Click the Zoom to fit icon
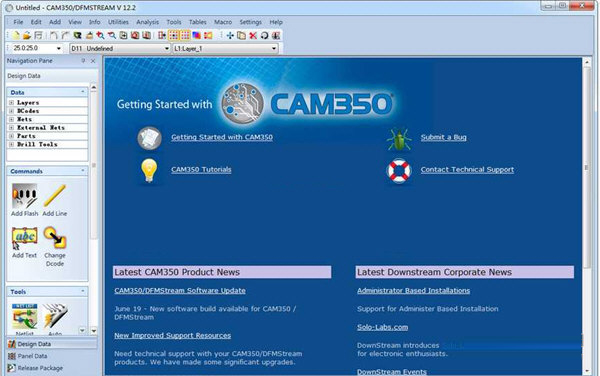This screenshot has width=600, height=376. [123, 36]
